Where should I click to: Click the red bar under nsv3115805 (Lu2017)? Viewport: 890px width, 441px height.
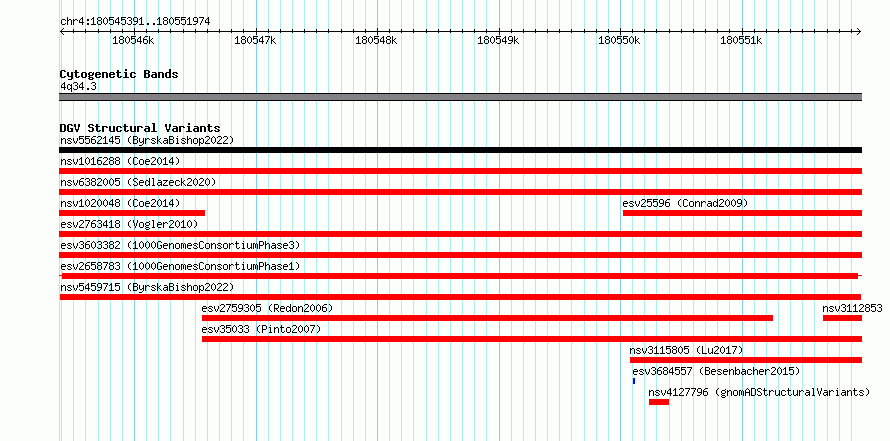[x=746, y=360]
